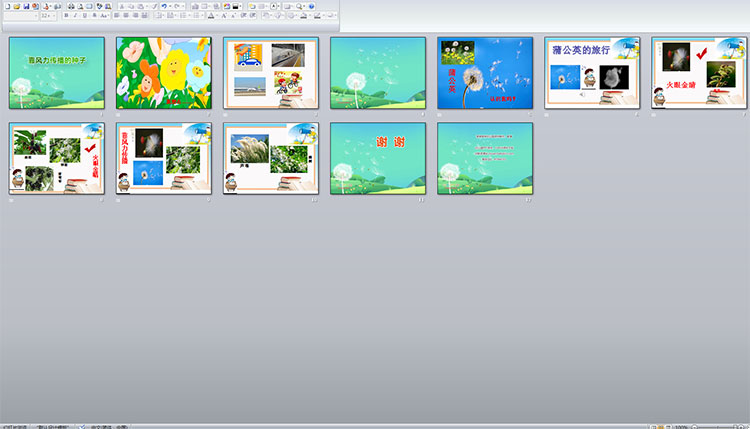Open the change case Aa dropdown
750x429 pixels.
104,16
